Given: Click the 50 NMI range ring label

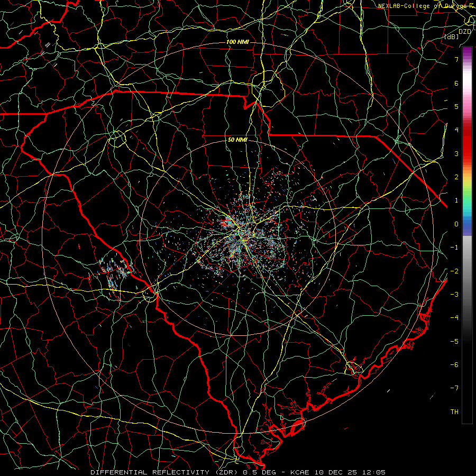Looking at the screenshot, I should [x=237, y=140].
